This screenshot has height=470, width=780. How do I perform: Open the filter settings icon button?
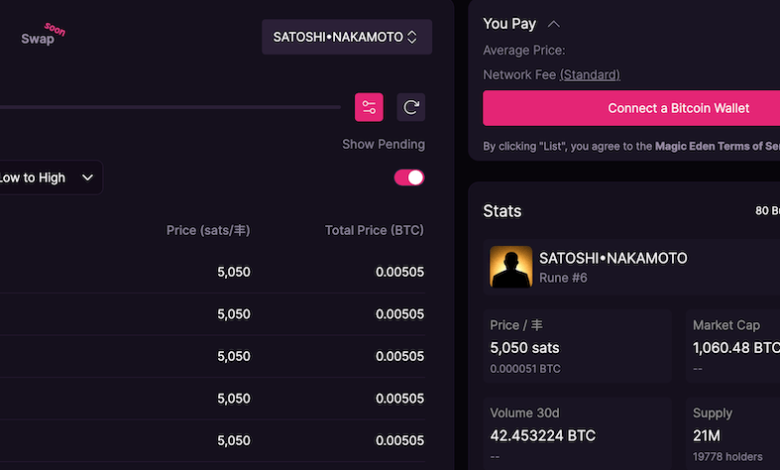click(x=369, y=107)
